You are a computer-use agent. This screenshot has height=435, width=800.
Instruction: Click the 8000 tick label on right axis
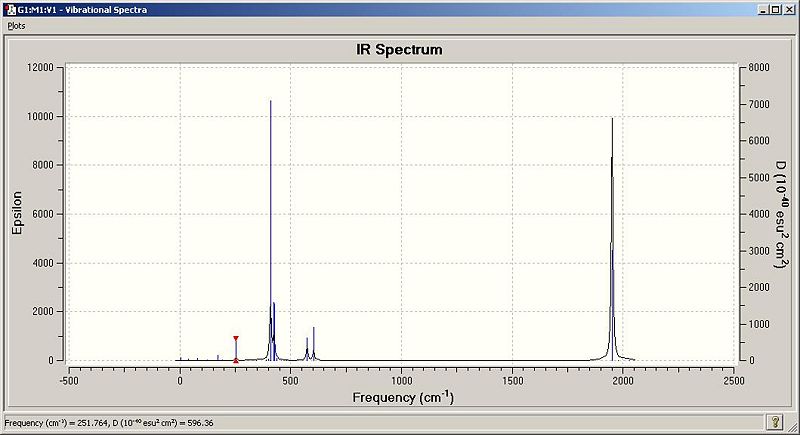[x=759, y=67]
